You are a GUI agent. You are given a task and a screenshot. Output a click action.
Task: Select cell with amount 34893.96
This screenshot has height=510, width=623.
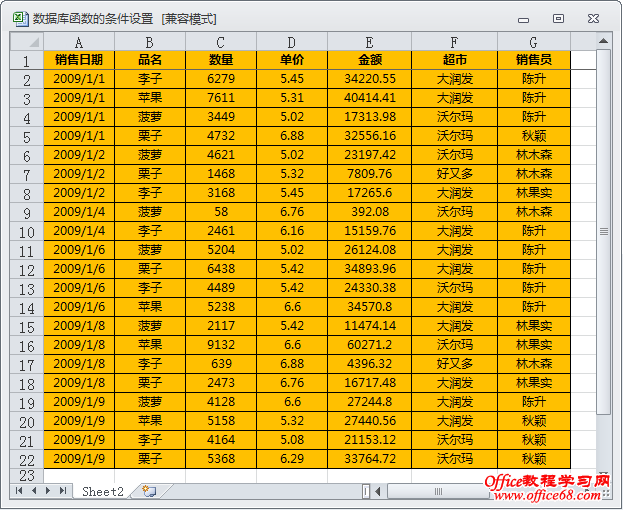(x=370, y=269)
